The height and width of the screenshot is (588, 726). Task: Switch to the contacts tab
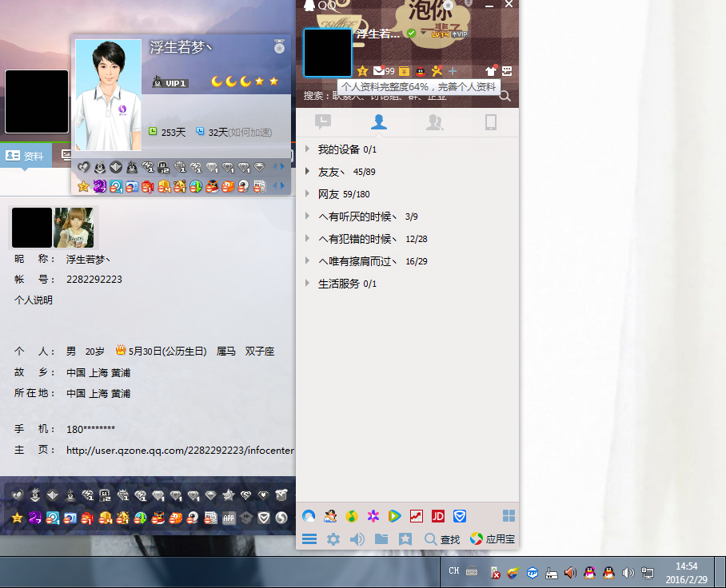coord(379,121)
